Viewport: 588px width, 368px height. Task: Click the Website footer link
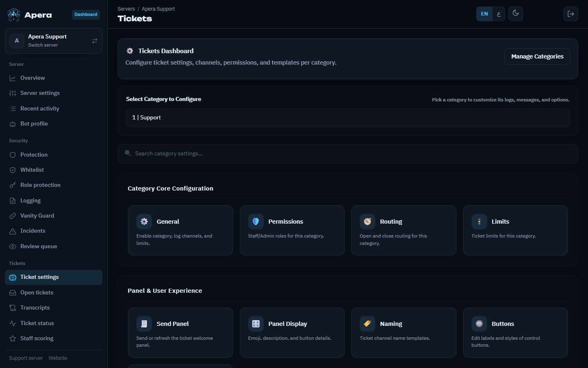tap(58, 358)
